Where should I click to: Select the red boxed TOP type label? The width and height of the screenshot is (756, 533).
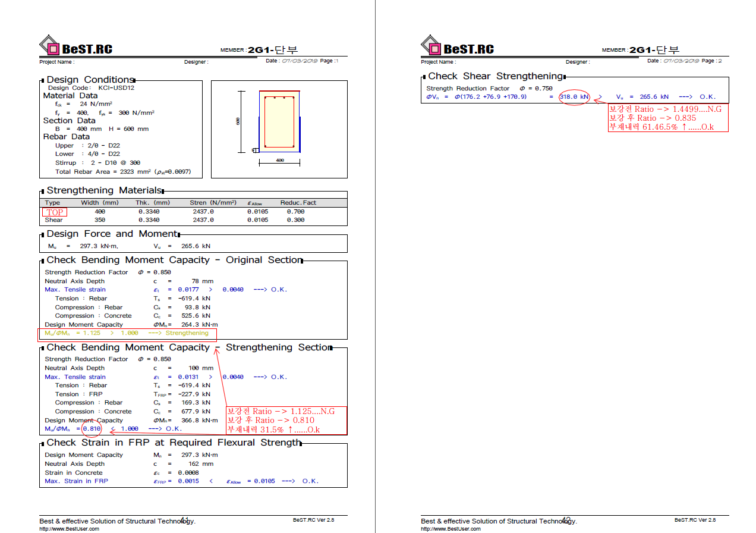point(55,212)
